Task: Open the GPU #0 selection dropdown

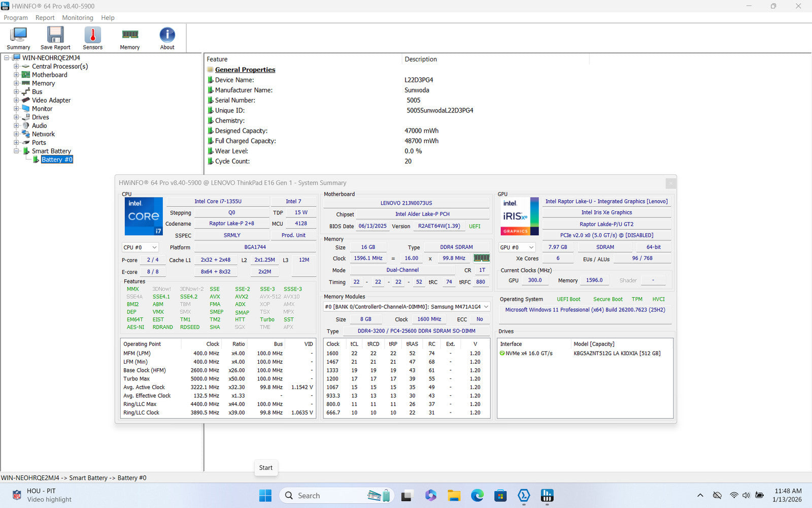Action: point(517,247)
